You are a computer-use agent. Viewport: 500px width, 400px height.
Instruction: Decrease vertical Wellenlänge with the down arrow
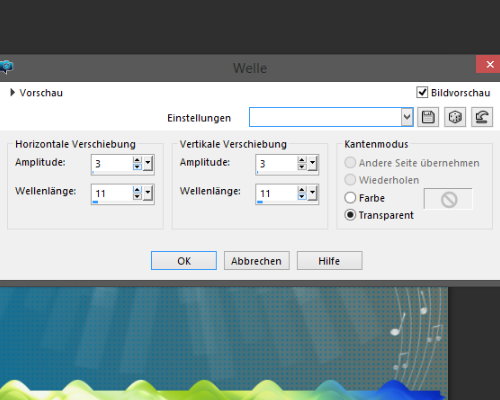pos(302,196)
